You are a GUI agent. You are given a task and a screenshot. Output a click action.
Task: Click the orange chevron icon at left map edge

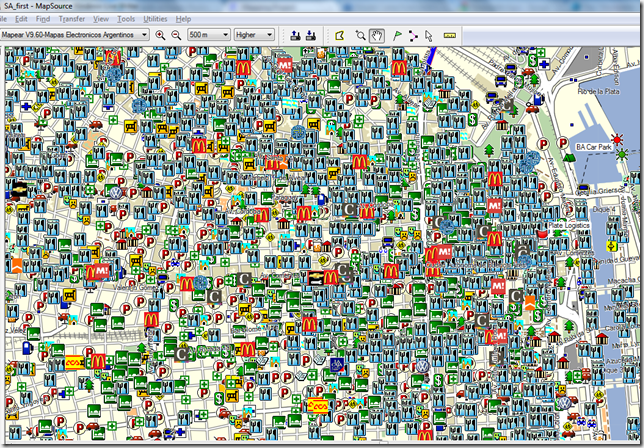pos(16,266)
